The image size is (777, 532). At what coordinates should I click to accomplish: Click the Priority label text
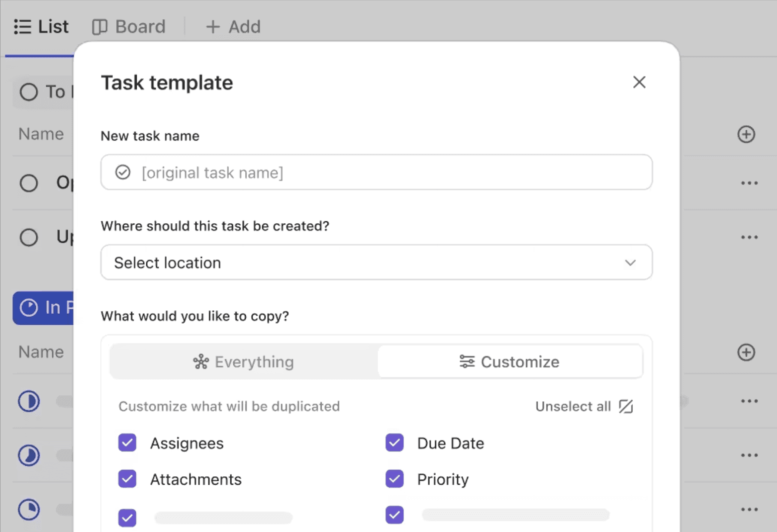click(x=443, y=479)
